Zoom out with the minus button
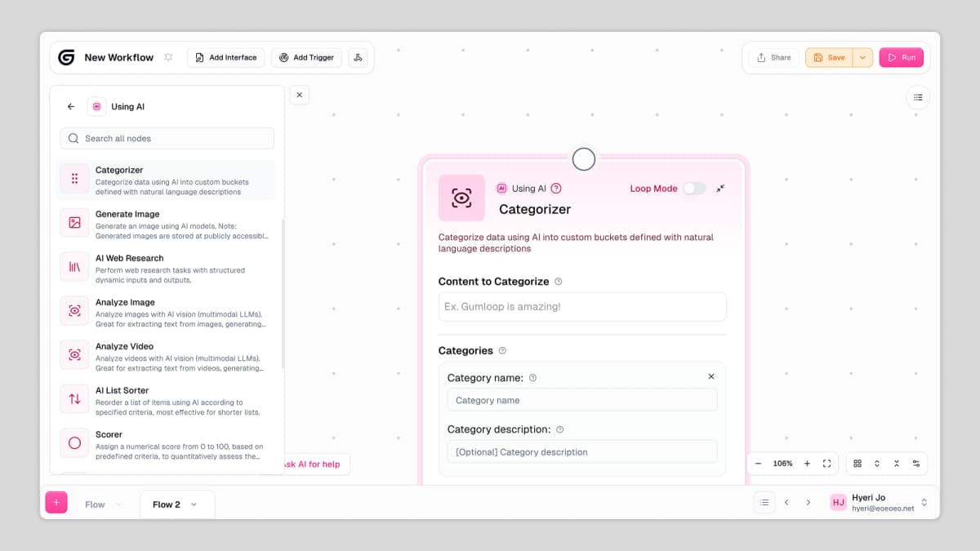The height and width of the screenshot is (551, 980). tap(758, 464)
